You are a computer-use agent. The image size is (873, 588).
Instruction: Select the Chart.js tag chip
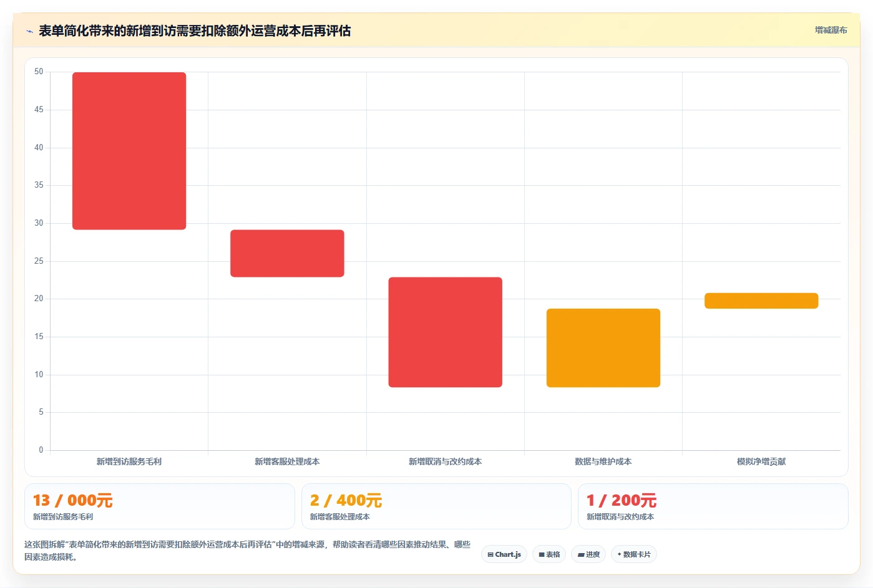(504, 554)
